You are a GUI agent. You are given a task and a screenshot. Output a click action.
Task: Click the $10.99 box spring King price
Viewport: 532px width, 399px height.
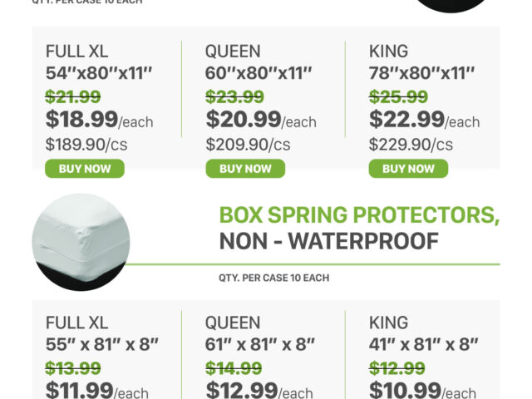tap(404, 390)
